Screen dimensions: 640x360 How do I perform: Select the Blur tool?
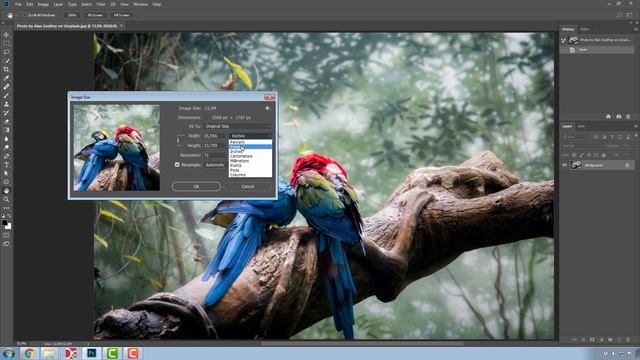pos(6,139)
